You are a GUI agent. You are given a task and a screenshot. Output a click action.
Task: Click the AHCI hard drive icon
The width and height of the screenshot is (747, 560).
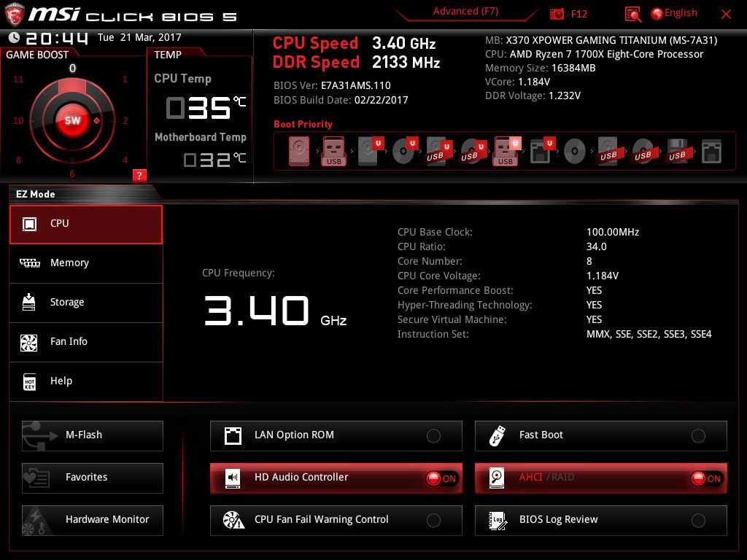pyautogui.click(x=497, y=478)
